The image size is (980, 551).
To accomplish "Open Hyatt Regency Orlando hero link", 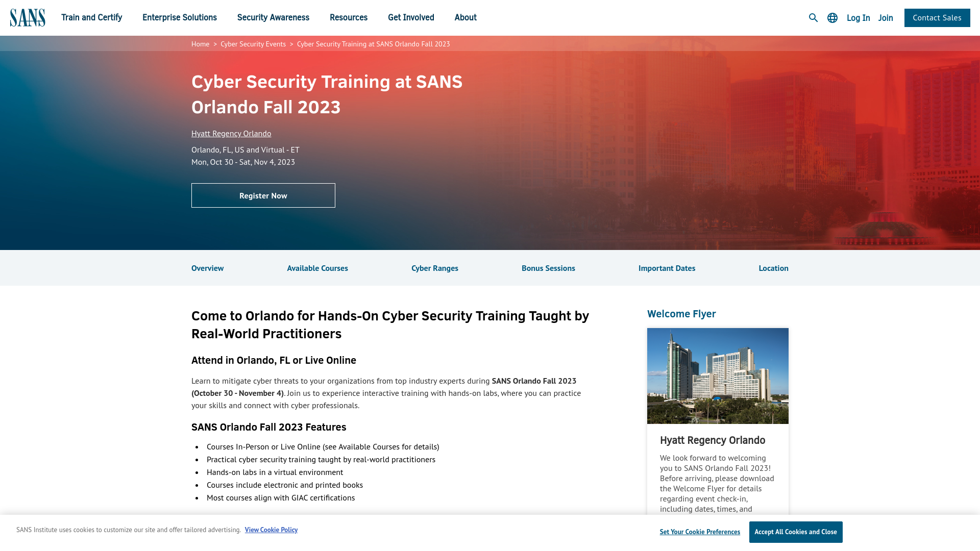I will (x=231, y=133).
